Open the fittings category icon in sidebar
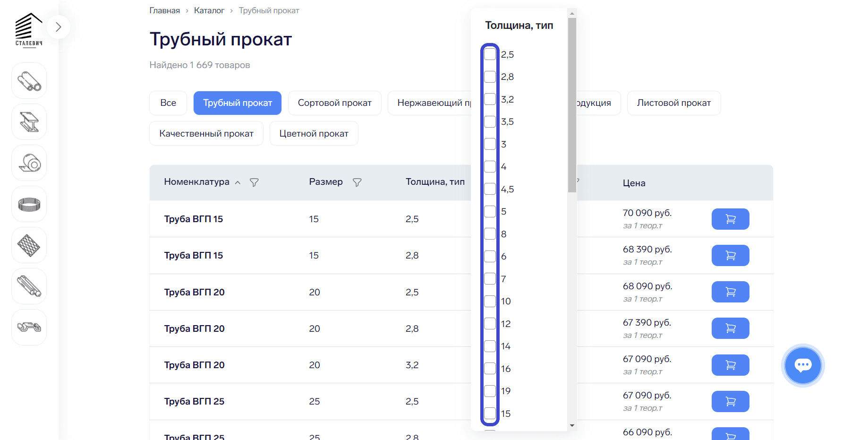Screen dimensions: 868x440 (x=29, y=328)
